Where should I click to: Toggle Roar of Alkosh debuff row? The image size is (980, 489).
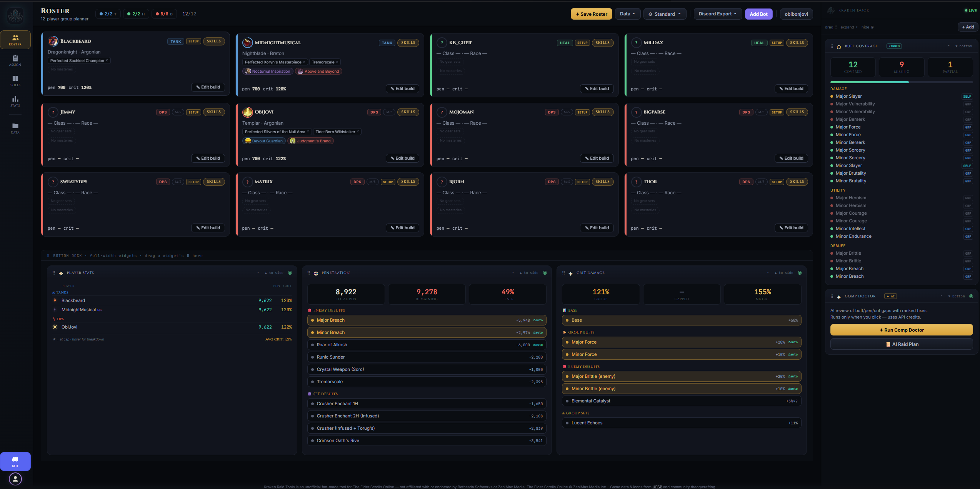(427, 345)
